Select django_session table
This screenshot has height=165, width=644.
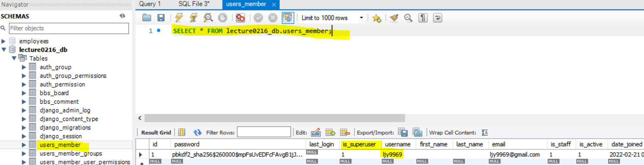click(x=61, y=136)
